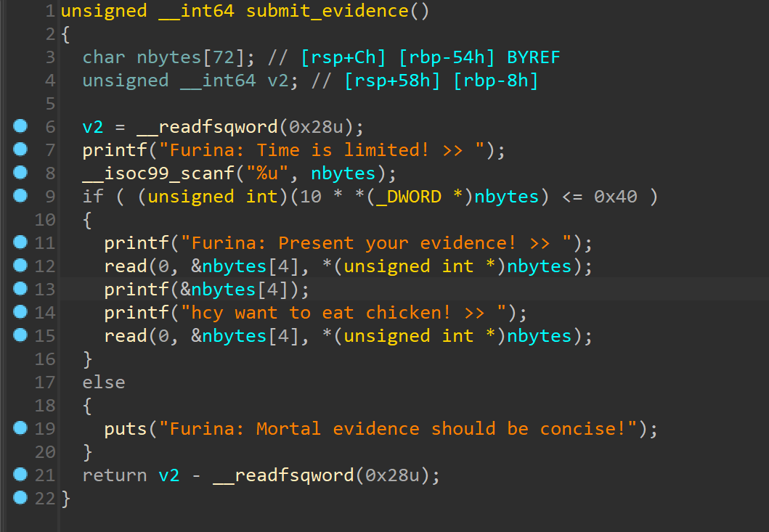
Task: Click the breakpoint marker at line 12
Action: click(20, 265)
